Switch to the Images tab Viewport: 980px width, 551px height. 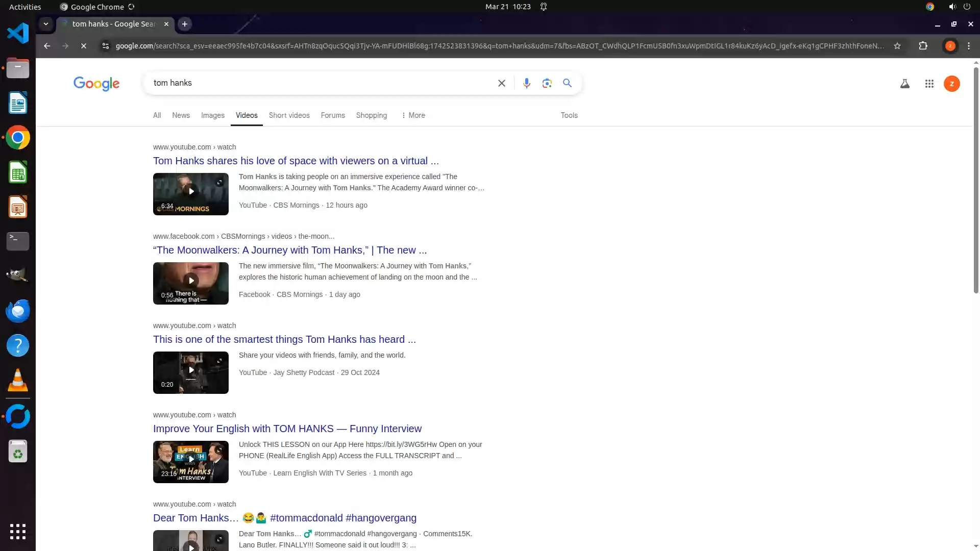point(212,115)
